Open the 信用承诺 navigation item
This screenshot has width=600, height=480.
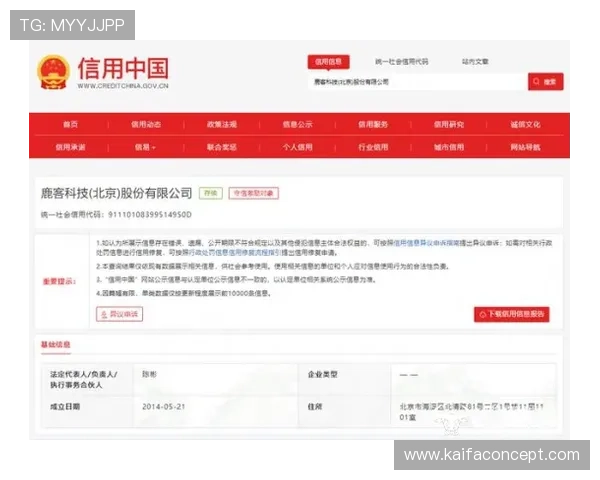tap(70, 147)
